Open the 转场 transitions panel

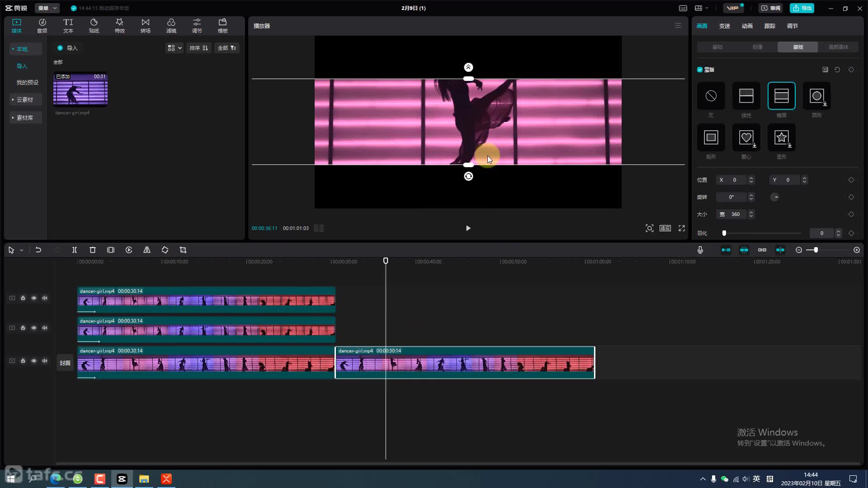coord(145,26)
